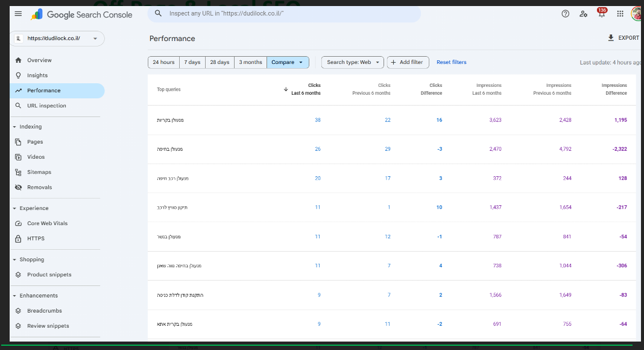Click the Reset filters link
644x350 pixels.
coord(451,62)
